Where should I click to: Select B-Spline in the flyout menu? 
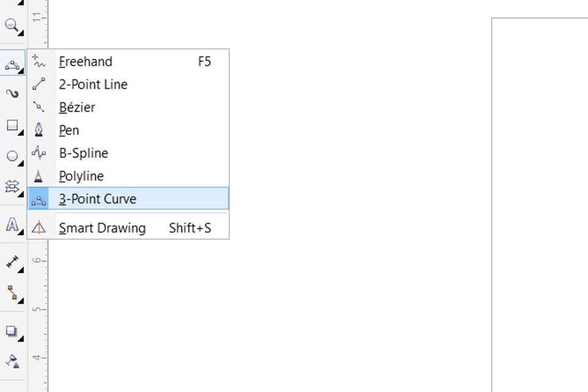[83, 153]
